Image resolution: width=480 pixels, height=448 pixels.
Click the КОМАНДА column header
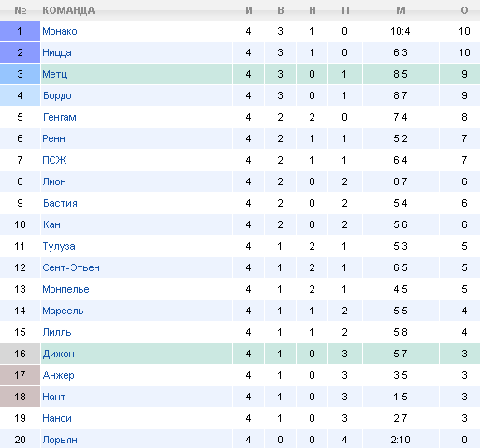tap(68, 10)
